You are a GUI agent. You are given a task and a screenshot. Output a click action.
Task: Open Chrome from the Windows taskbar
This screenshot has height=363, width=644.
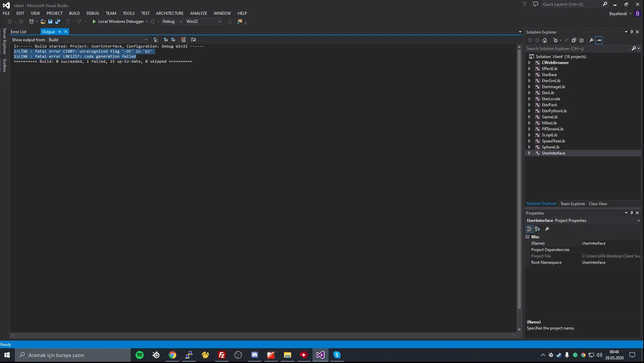172,355
